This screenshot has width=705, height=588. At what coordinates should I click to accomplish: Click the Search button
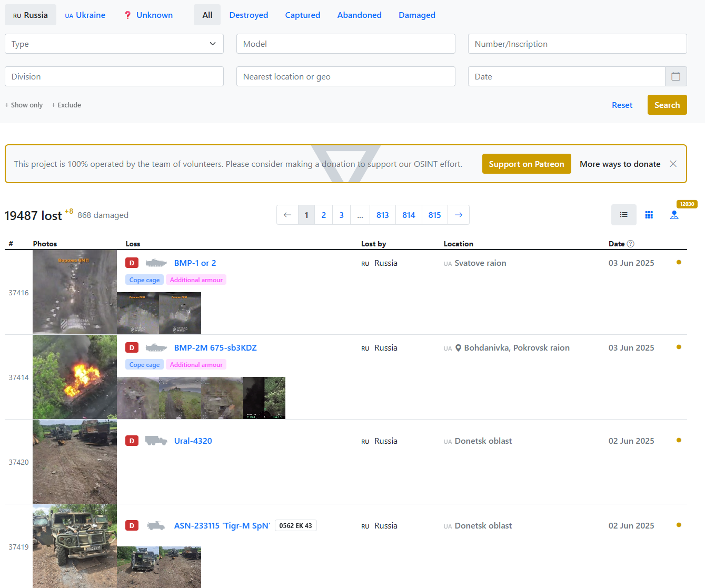point(667,105)
